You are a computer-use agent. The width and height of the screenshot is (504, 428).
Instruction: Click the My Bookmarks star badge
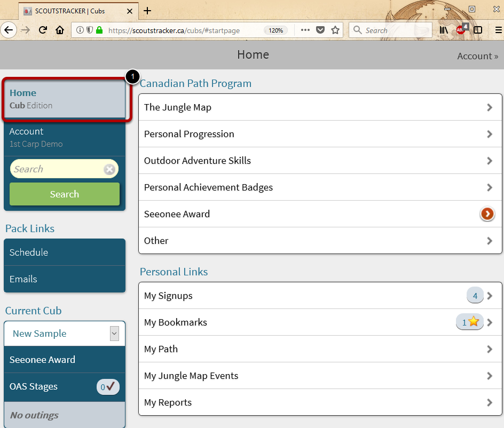(470, 322)
